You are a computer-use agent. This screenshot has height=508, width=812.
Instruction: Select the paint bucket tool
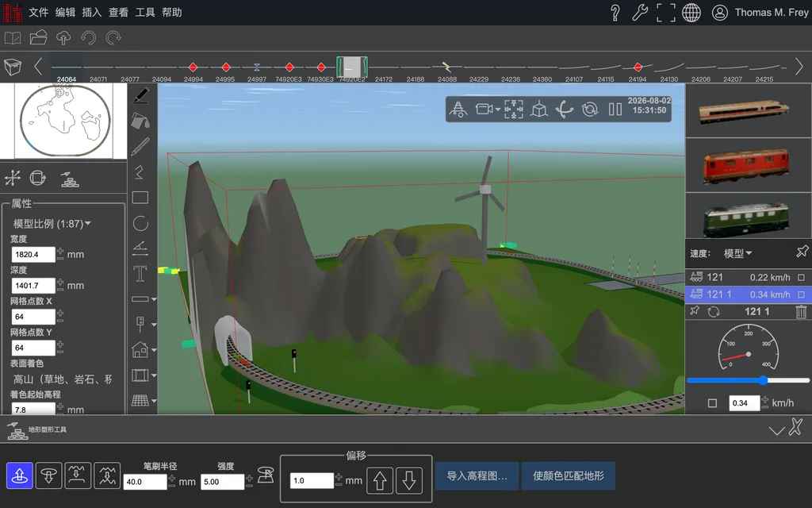pos(140,121)
